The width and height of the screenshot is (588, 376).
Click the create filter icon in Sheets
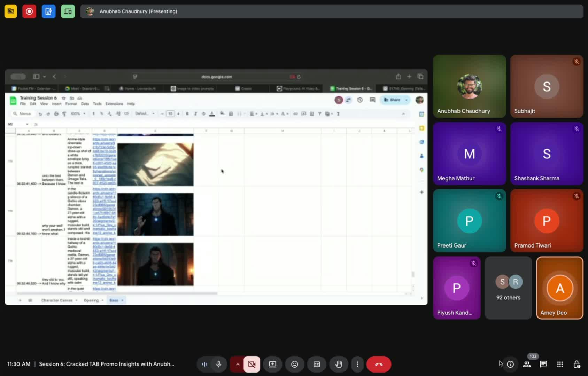pyautogui.click(x=319, y=114)
